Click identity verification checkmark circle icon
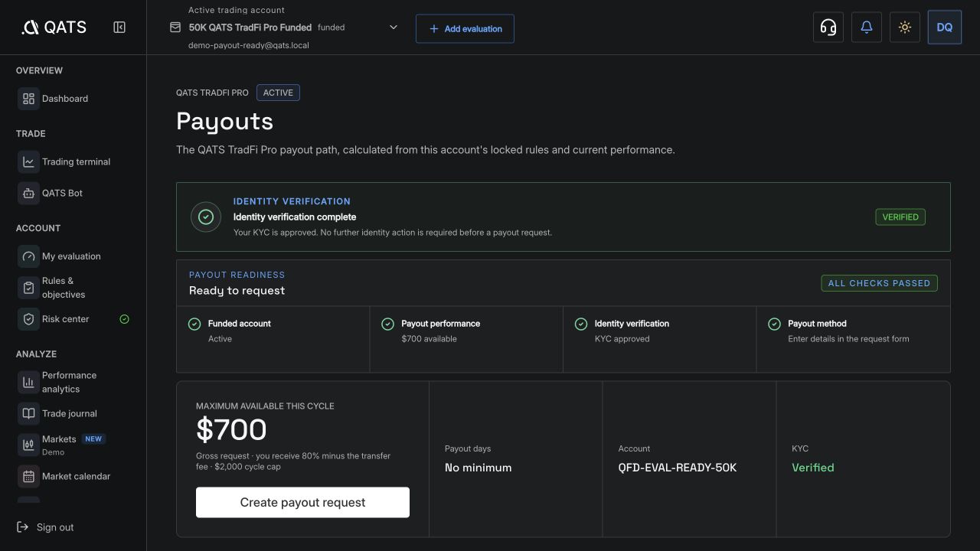 pos(205,217)
